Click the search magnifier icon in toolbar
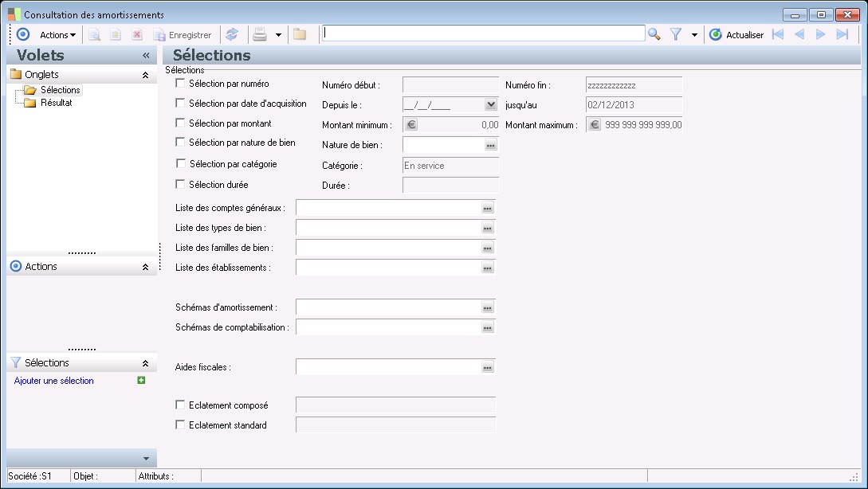This screenshot has height=489, width=868. click(x=654, y=34)
